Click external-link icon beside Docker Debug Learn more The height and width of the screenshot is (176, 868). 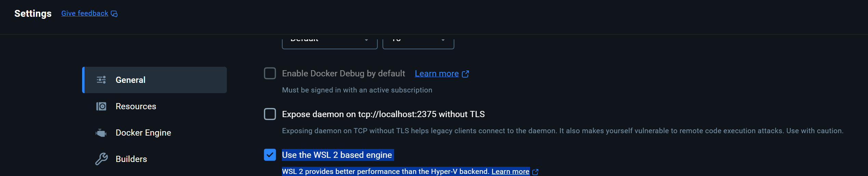tap(465, 74)
